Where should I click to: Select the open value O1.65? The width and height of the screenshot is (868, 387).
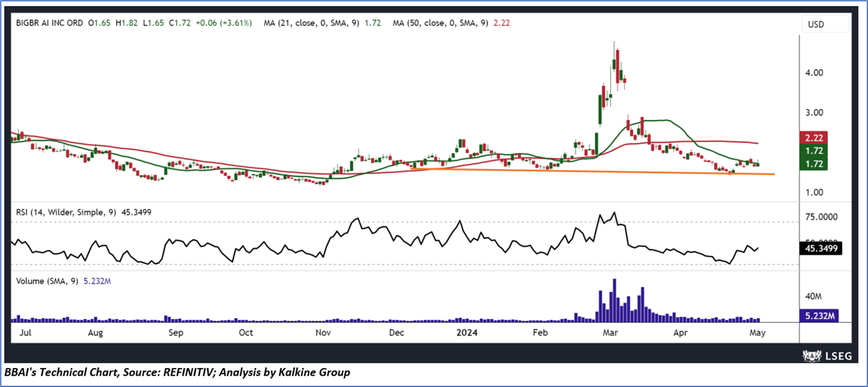coord(100,23)
